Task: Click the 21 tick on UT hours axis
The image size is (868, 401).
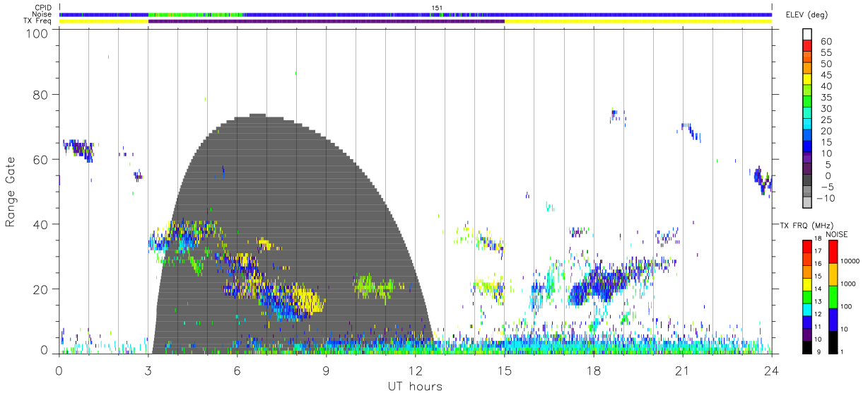Action: pyautogui.click(x=683, y=371)
